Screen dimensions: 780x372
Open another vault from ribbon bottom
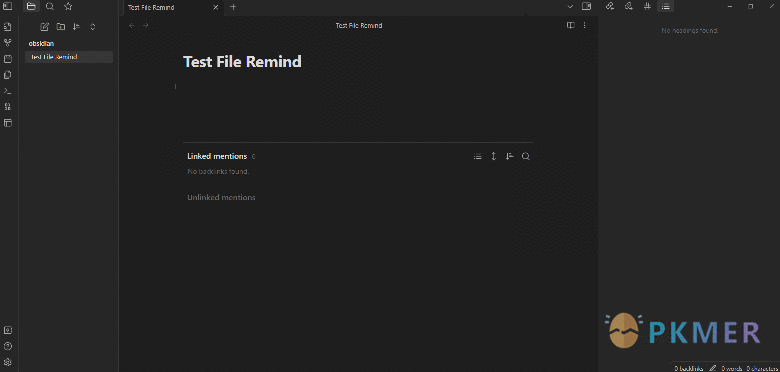[x=7, y=330]
